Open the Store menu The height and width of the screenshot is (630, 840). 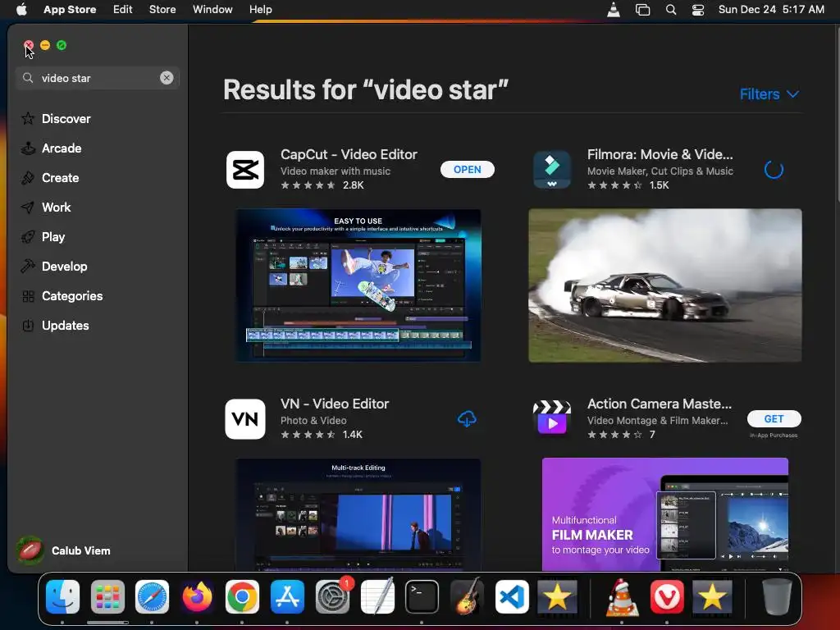pos(162,9)
